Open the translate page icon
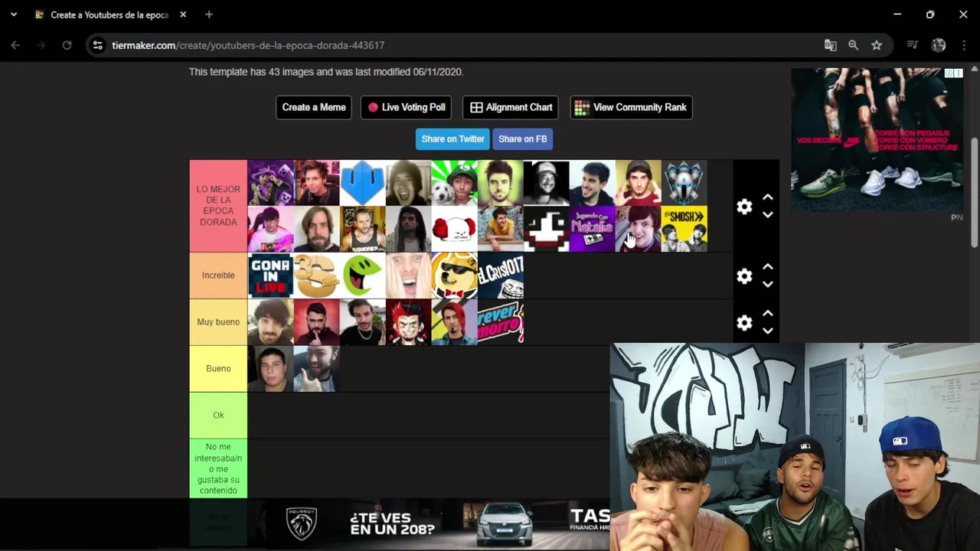 [x=830, y=45]
